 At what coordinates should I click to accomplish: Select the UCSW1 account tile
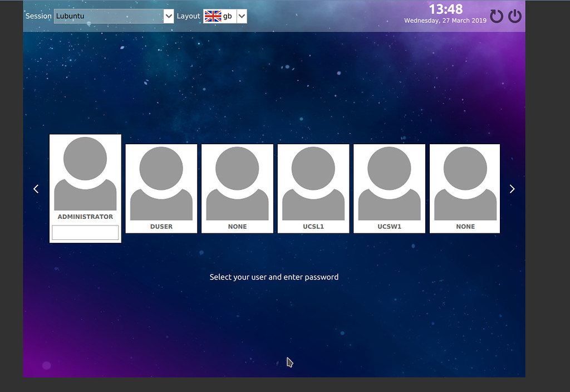coord(389,188)
